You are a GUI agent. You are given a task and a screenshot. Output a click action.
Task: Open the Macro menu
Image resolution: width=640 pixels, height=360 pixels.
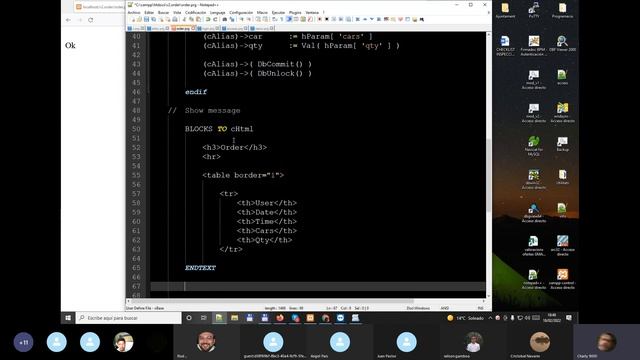262,13
